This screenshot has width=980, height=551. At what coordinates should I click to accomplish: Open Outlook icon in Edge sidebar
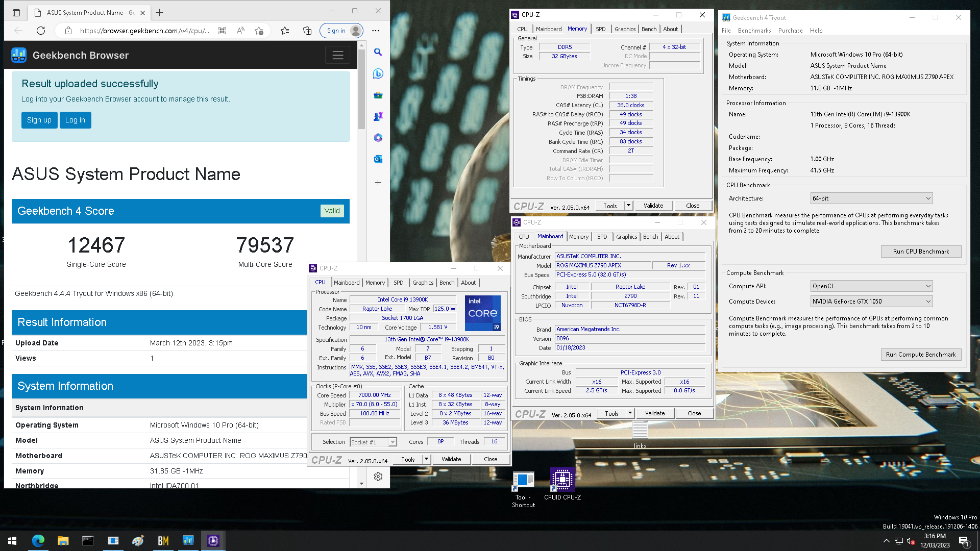point(378,159)
